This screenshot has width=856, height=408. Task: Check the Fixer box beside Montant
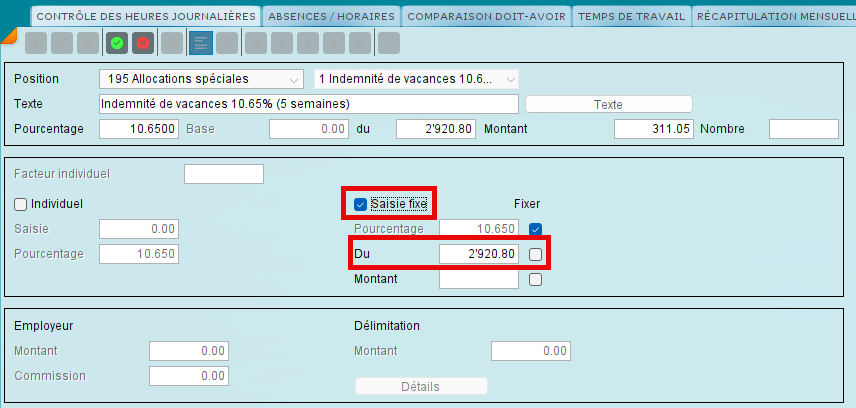coord(536,280)
